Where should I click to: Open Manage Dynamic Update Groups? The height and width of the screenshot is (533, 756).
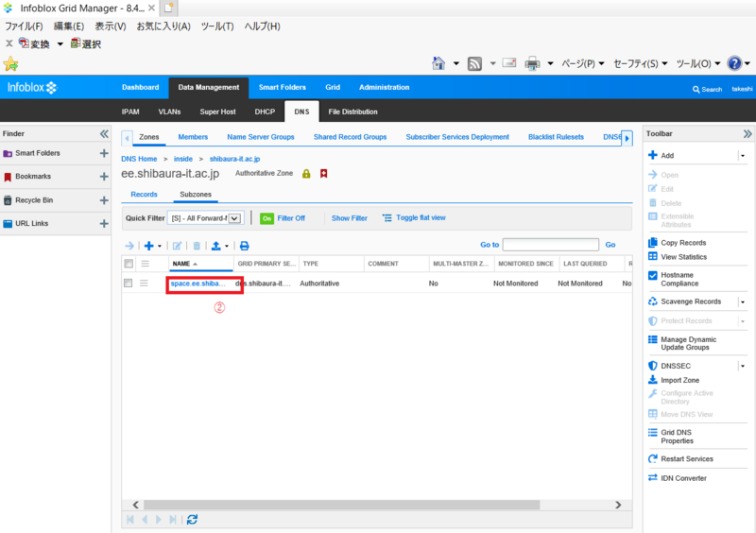[689, 343]
